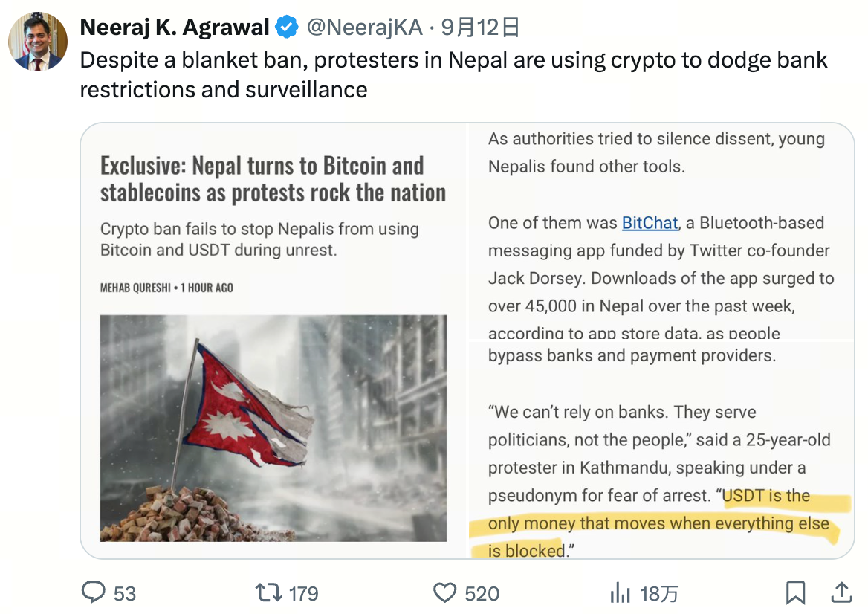Click the share upload icon
Viewport: 868px width, 614px height.
pyautogui.click(x=841, y=592)
